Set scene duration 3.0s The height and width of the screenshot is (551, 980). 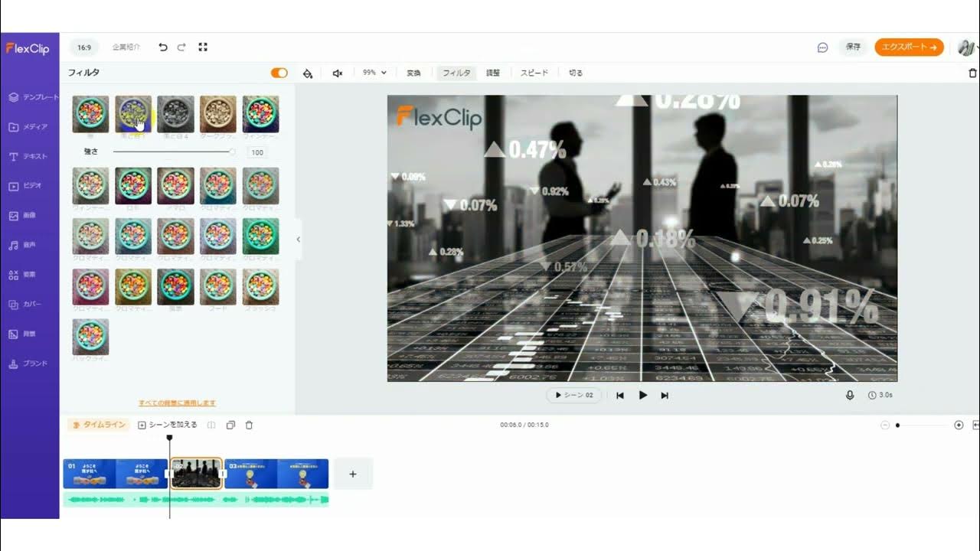(x=880, y=396)
